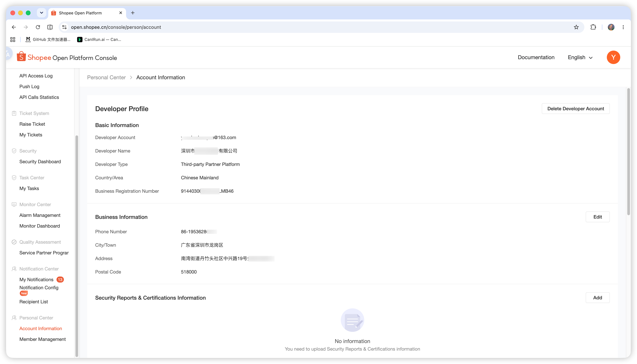Image resolution: width=637 pixels, height=364 pixels.
Task: Open the Documentation link
Action: tap(536, 57)
